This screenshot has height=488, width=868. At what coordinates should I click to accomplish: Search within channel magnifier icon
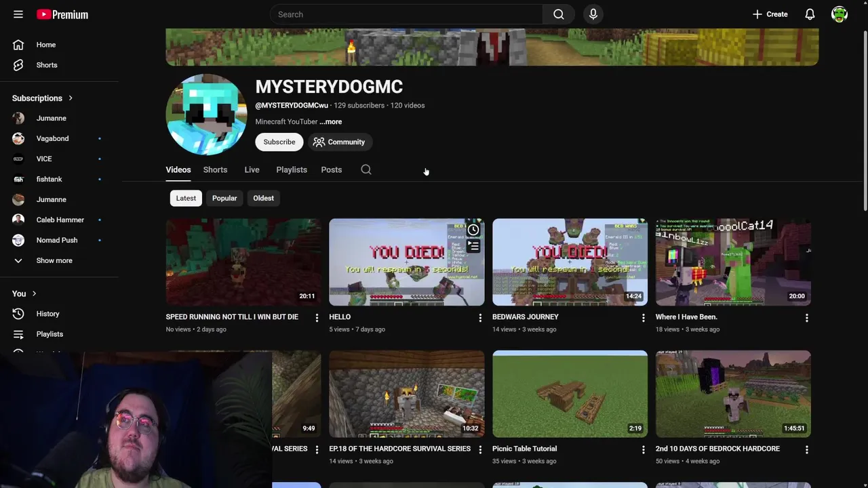point(366,169)
